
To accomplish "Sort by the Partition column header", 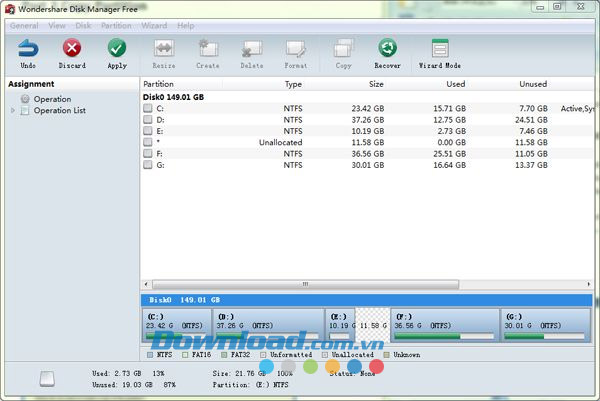I will point(158,84).
